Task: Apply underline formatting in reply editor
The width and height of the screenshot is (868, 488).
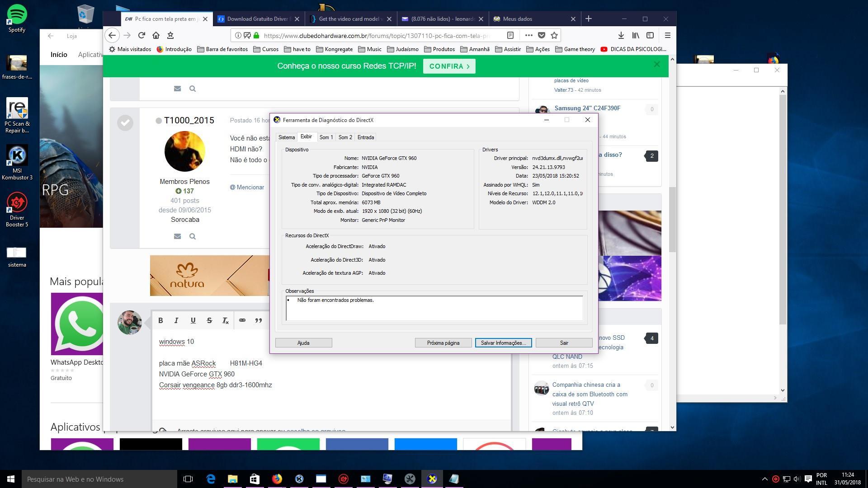Action: coord(193,320)
